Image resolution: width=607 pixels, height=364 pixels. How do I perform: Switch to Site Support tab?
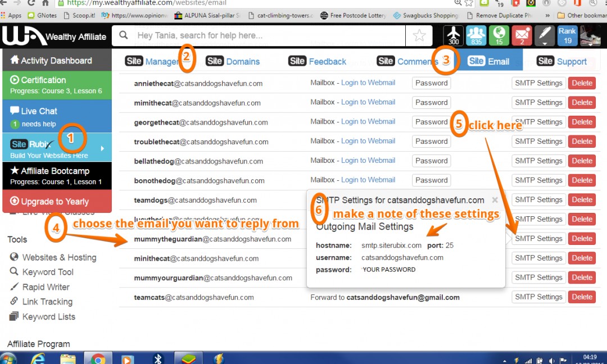561,61
